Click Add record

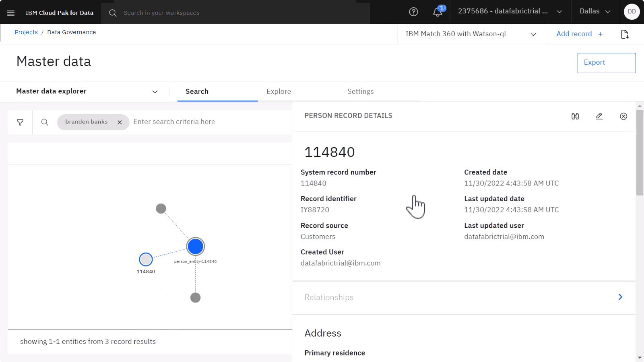(580, 34)
